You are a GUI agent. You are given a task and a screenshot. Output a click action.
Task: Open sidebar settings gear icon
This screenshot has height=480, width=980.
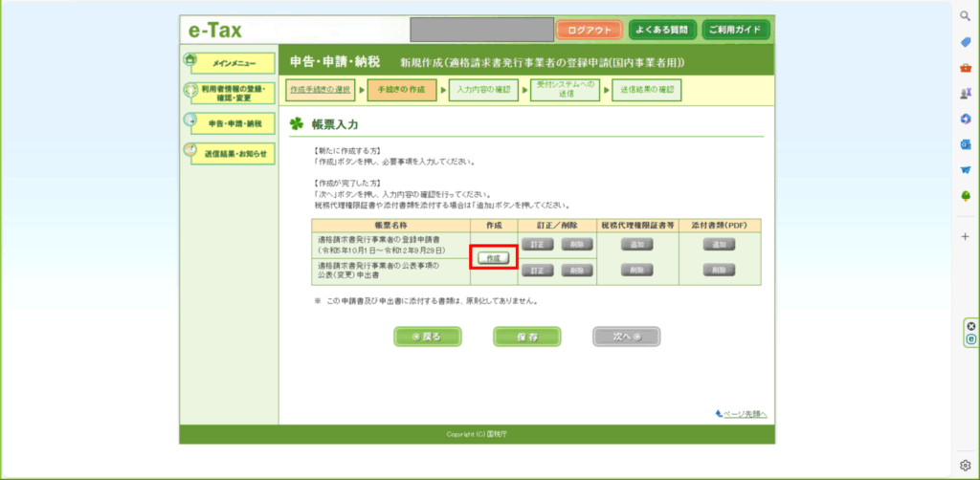tap(965, 465)
